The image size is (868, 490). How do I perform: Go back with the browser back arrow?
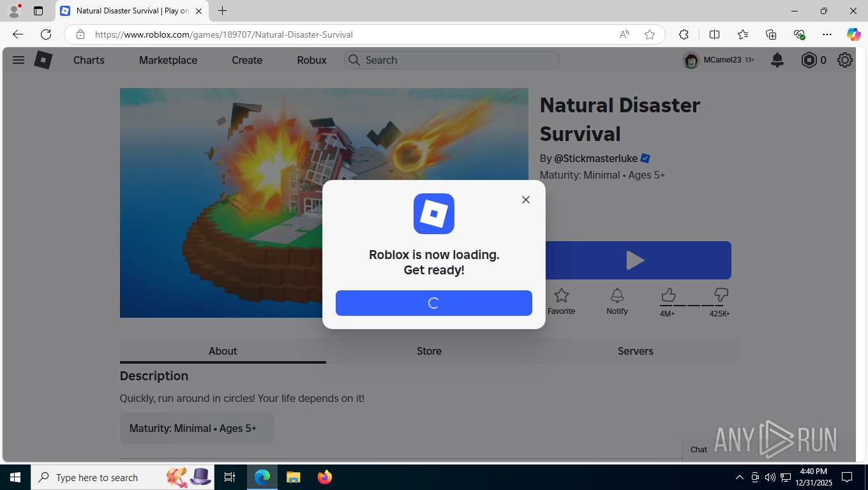point(18,34)
